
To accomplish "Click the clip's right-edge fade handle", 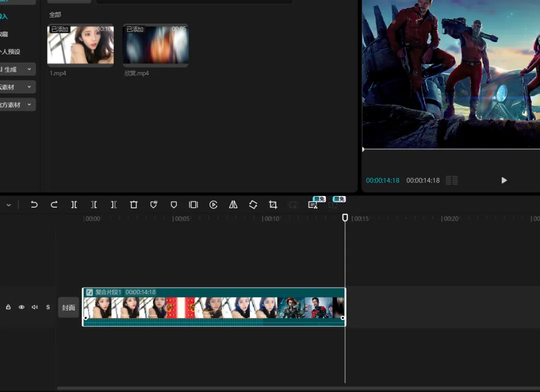I will click(342, 318).
